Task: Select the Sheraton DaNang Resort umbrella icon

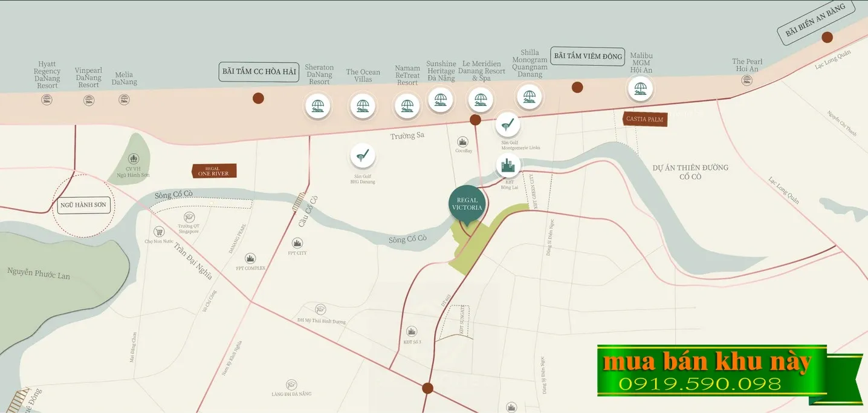Action: [x=317, y=107]
